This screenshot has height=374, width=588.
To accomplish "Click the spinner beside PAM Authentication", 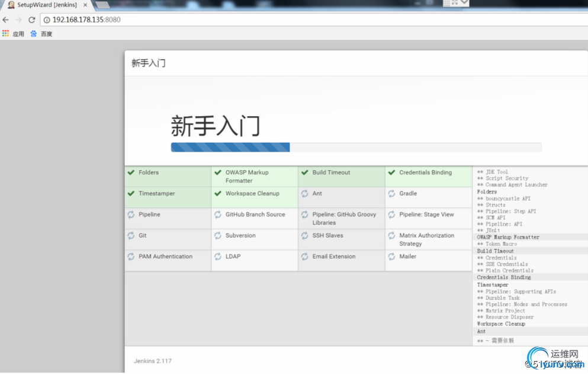I will [131, 257].
